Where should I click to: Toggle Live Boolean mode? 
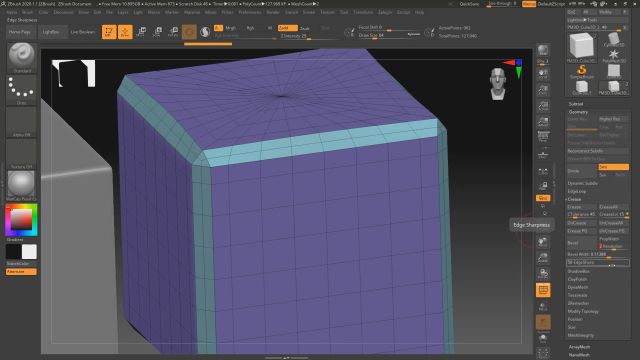pyautogui.click(x=82, y=32)
